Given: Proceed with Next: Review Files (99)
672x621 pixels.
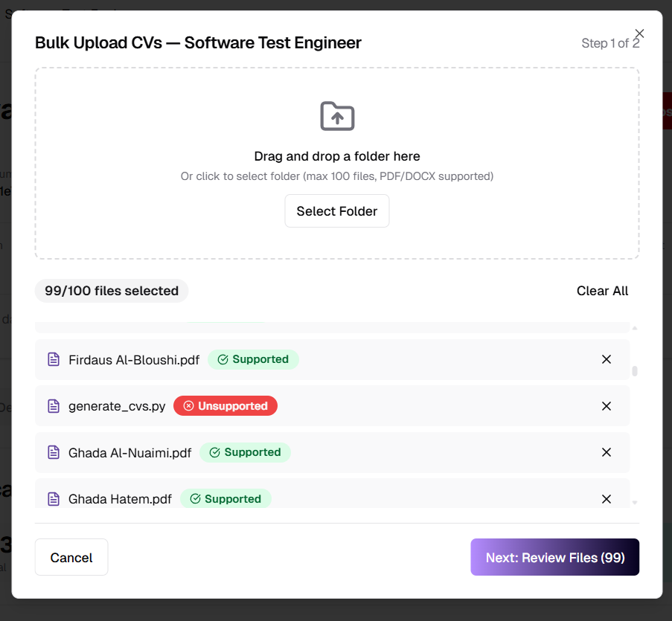Looking at the screenshot, I should point(554,558).
